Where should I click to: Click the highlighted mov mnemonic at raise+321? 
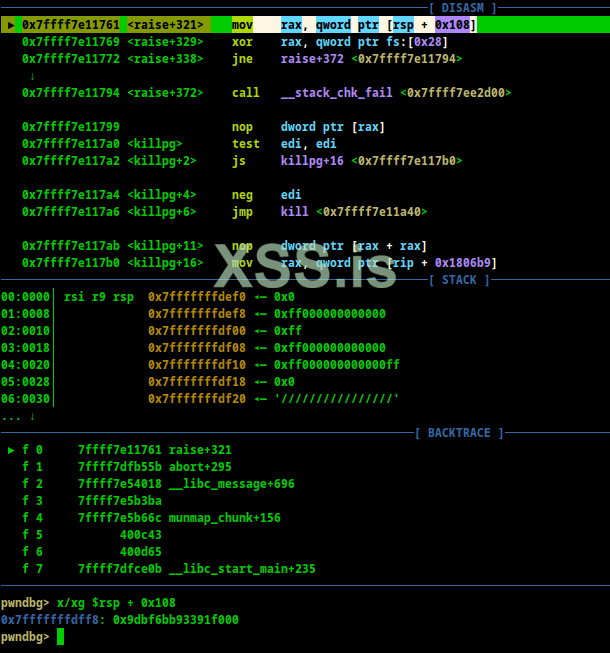click(x=242, y=25)
